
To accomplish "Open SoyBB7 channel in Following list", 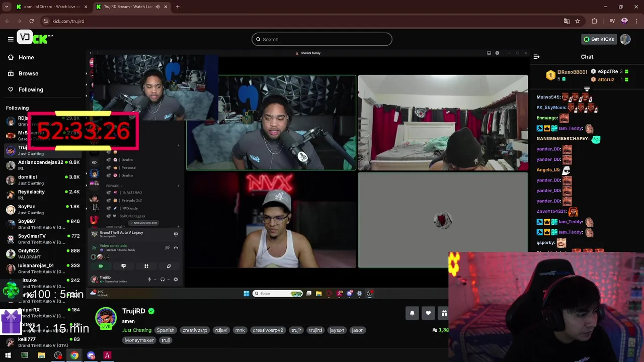I will click(x=43, y=224).
